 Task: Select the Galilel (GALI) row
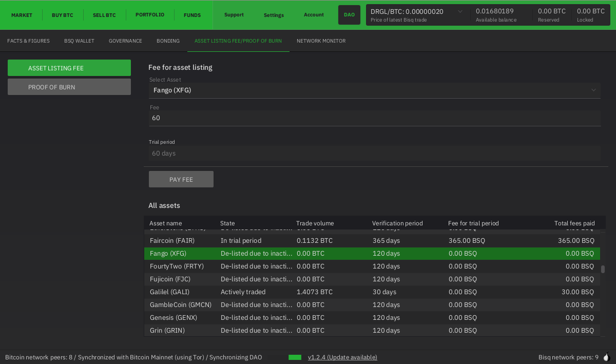pyautogui.click(x=372, y=292)
